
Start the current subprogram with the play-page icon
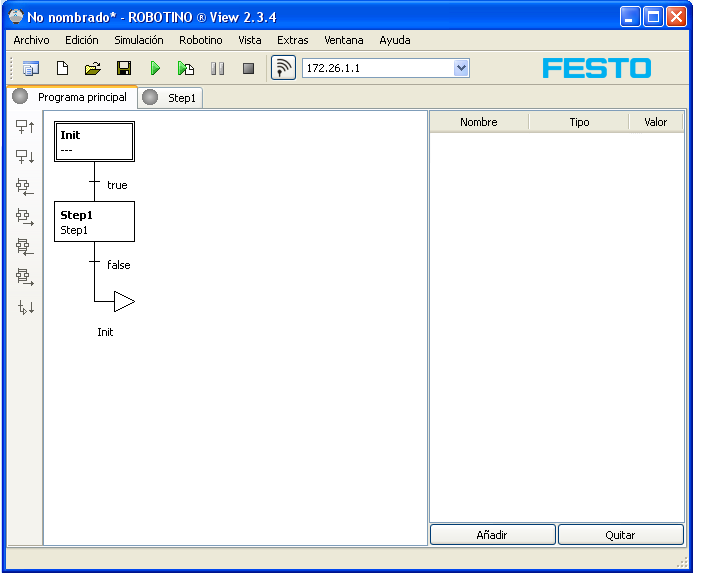186,68
